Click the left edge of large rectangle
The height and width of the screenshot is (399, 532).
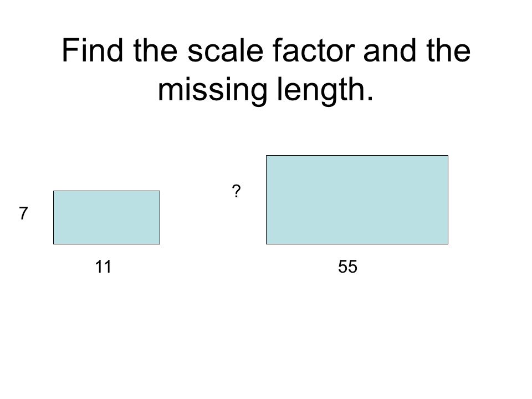point(267,200)
